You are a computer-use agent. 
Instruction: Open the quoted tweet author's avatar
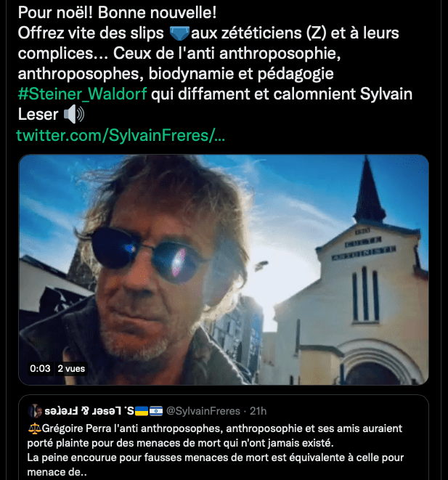[35, 411]
